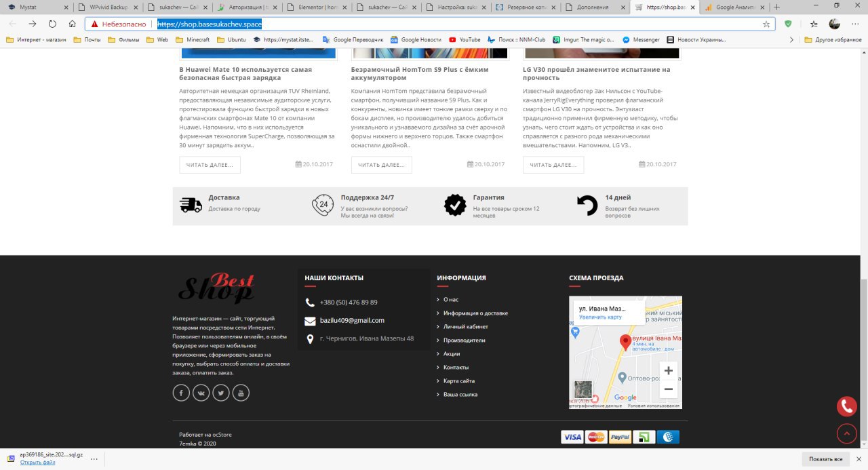Click Открыть файл for downloaded sql.gz
The image size is (868, 470).
(37, 463)
